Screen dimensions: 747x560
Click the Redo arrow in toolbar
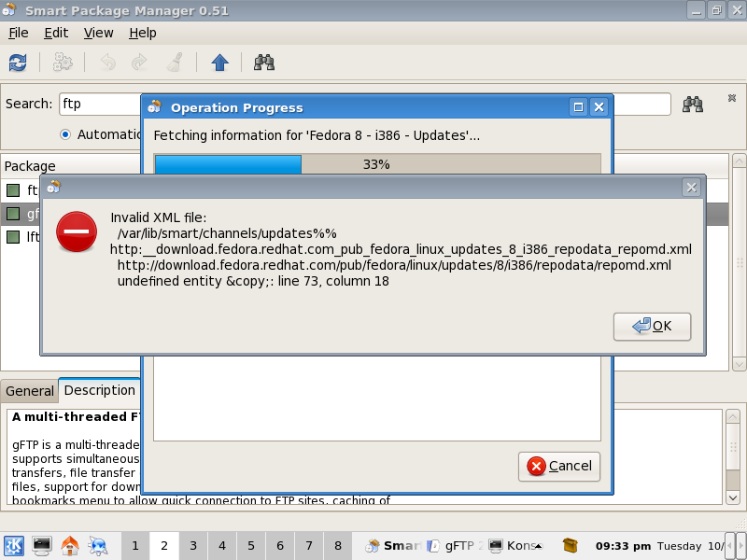(139, 63)
